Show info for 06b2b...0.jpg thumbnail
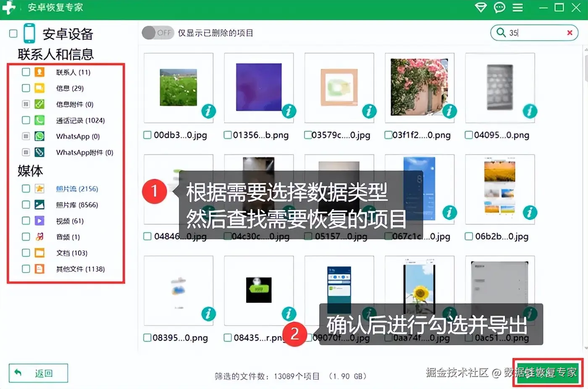This screenshot has width=588, height=389. (530, 213)
